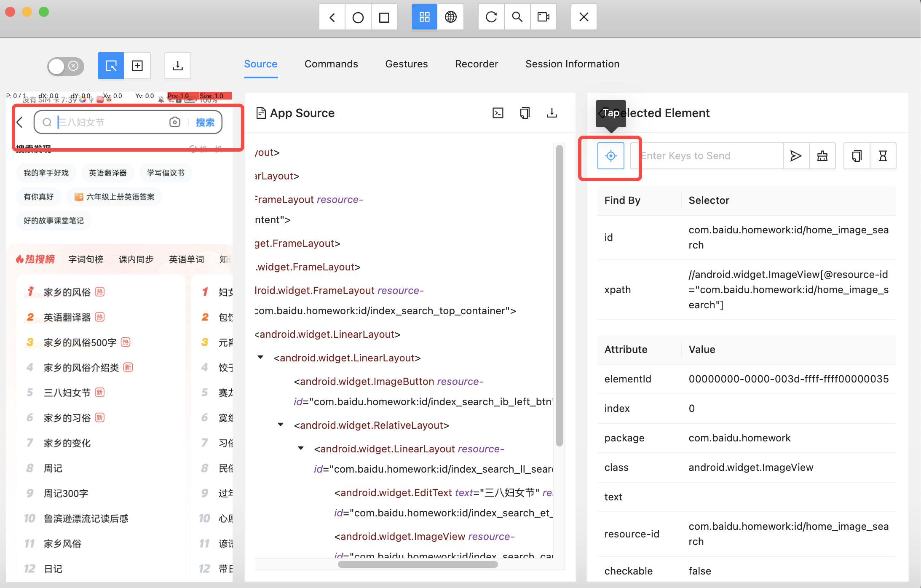The image size is (921, 588).
Task: Copy the app source XML to clipboard
Action: [x=524, y=113]
